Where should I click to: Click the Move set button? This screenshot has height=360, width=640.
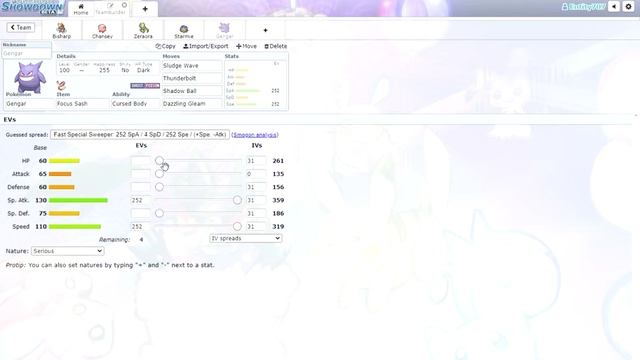(x=246, y=46)
